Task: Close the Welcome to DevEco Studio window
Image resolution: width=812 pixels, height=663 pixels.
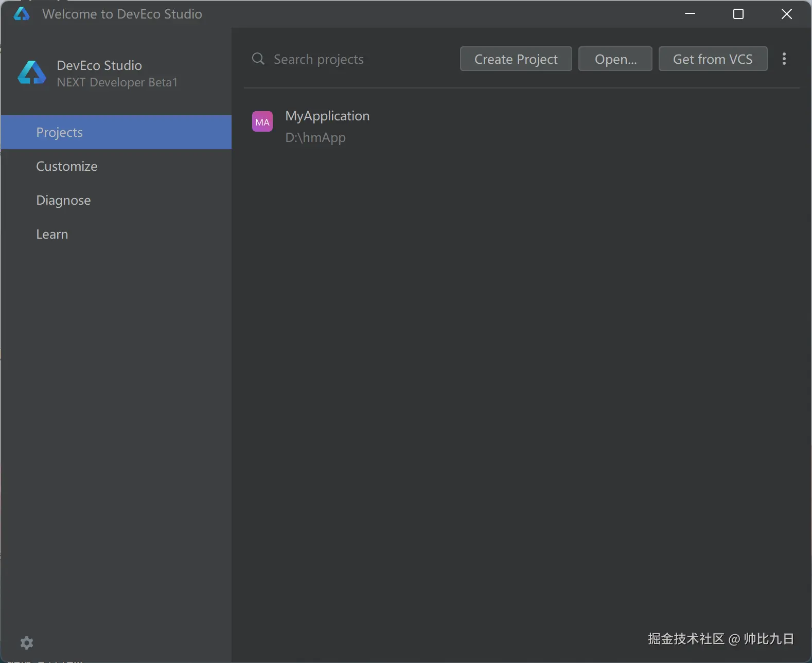Action: pyautogui.click(x=787, y=14)
